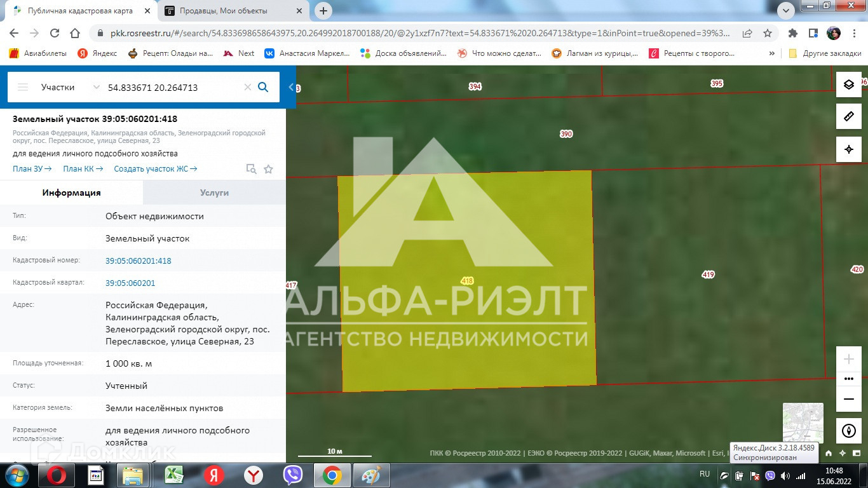Viewport: 868px width, 488px height.
Task: Open the Windows Start menu
Action: 16,475
